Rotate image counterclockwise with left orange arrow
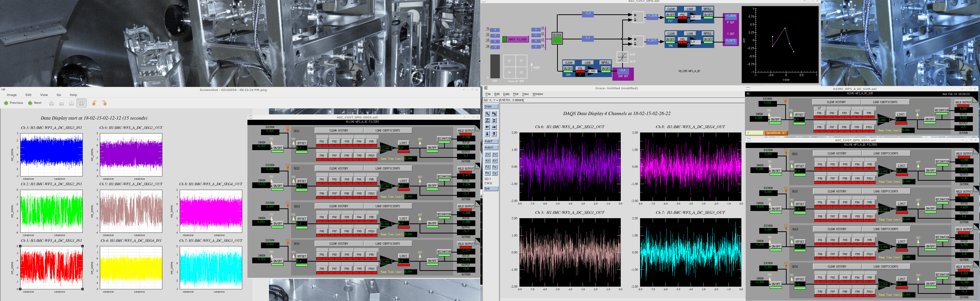Image resolution: width=980 pixels, height=301 pixels. pyautogui.click(x=94, y=103)
